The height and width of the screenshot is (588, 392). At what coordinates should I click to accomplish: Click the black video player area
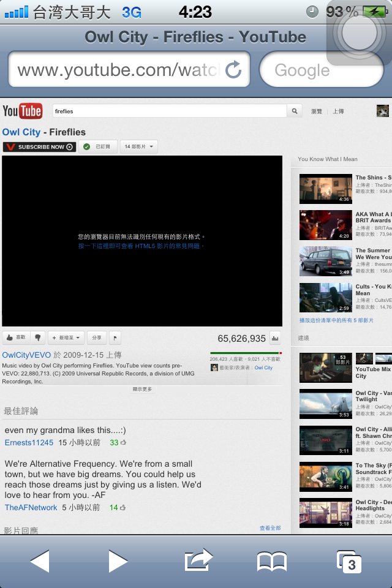point(142,241)
